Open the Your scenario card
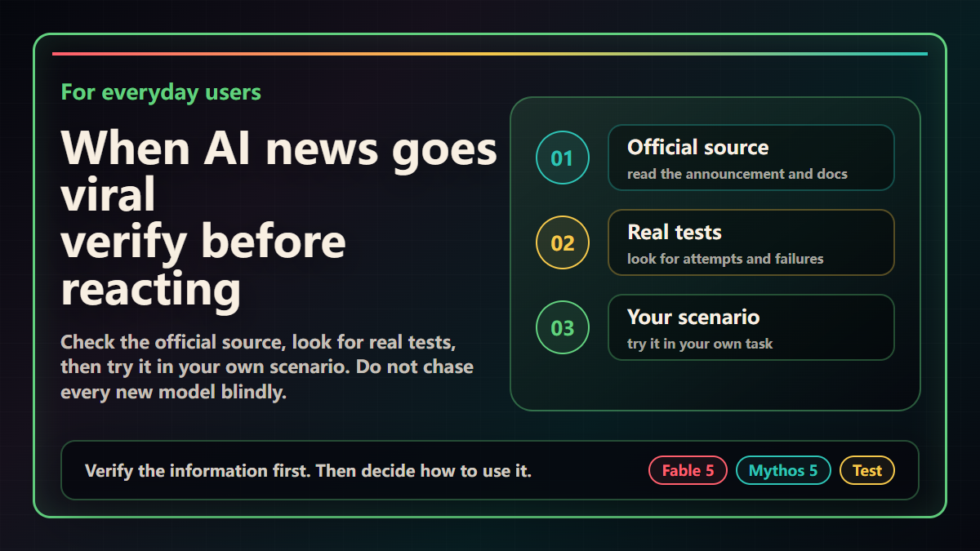 click(751, 327)
